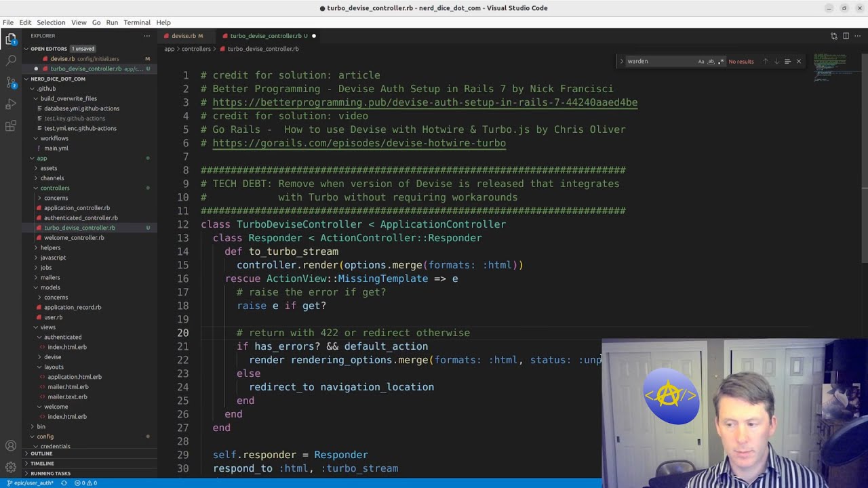
Task: Toggle Use Regular Expression in find widget
Action: pos(721,61)
